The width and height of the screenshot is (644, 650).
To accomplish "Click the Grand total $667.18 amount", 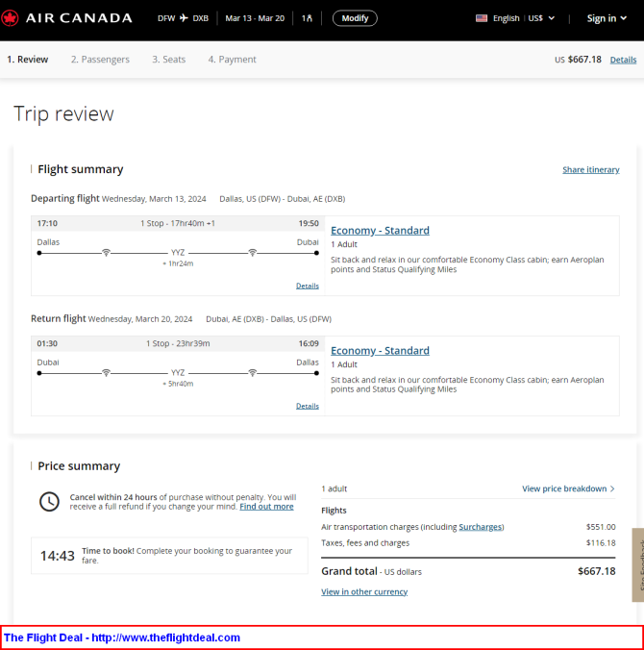I will (597, 571).
